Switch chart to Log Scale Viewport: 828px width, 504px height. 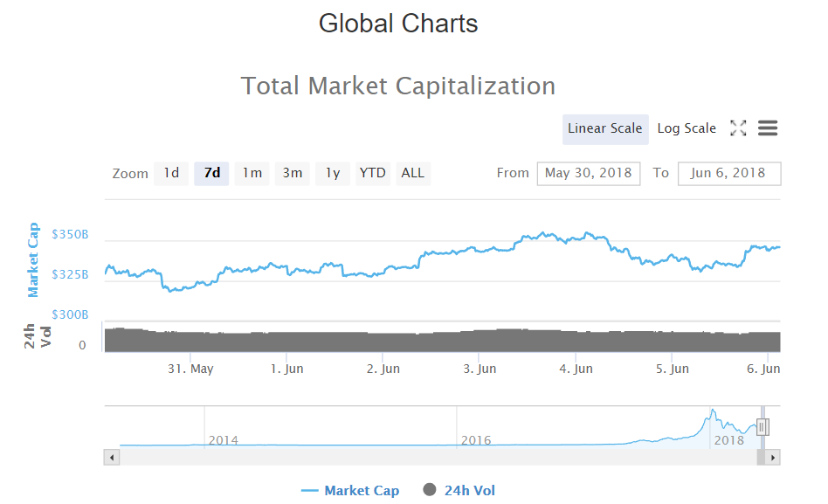coord(687,128)
